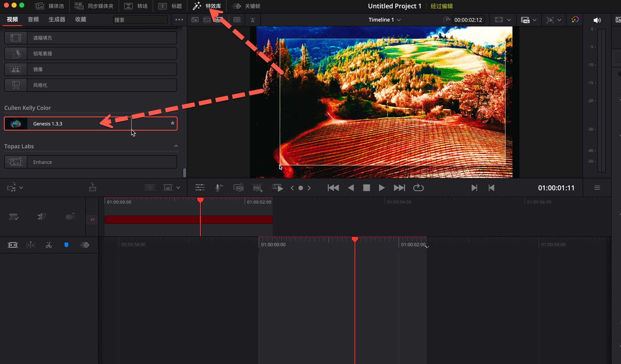Click the 搜索 search field
Image resolution: width=621 pixels, height=364 pixels.
click(140, 20)
